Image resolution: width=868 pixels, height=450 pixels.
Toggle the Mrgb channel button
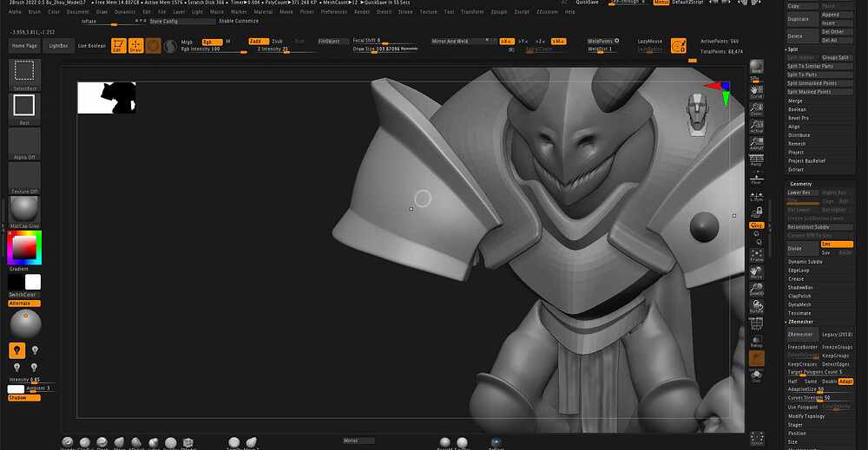[187, 42]
